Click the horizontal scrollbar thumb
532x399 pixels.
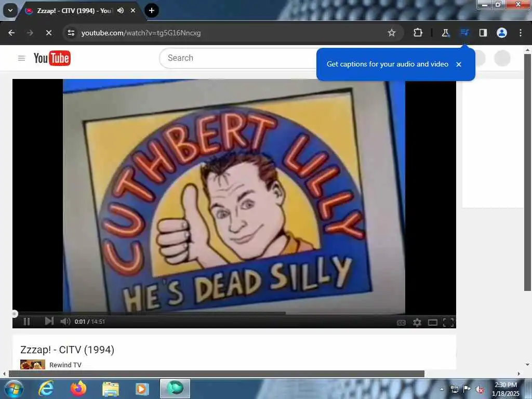pos(217,374)
